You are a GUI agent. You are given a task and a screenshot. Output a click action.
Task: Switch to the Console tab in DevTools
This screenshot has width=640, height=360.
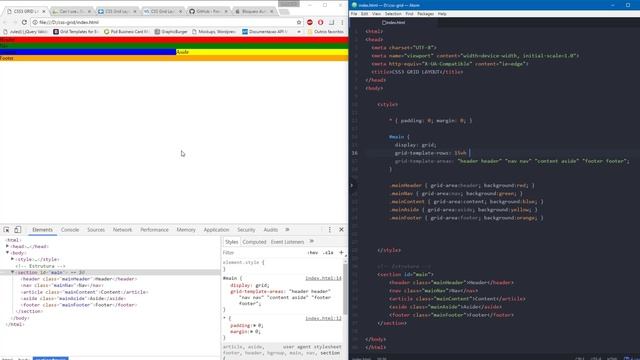70,230
